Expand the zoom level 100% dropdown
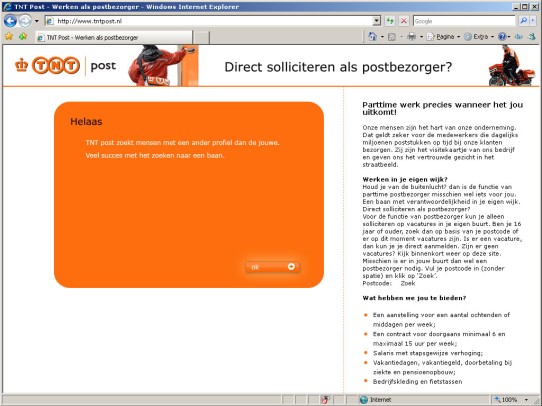Viewport: 542px width, 406px height. 526,400
